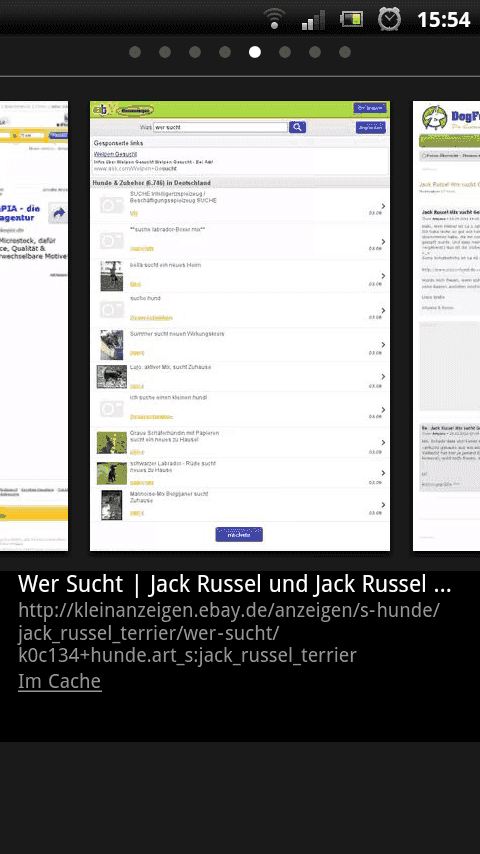
Task: Select the third page indicator dot
Action: click(195, 52)
